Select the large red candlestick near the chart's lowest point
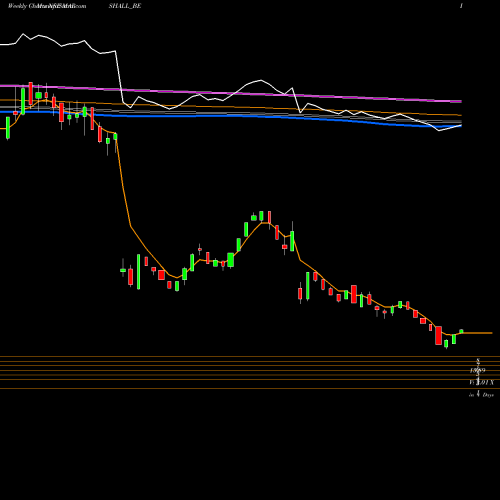This screenshot has width=500, height=500. click(438, 335)
